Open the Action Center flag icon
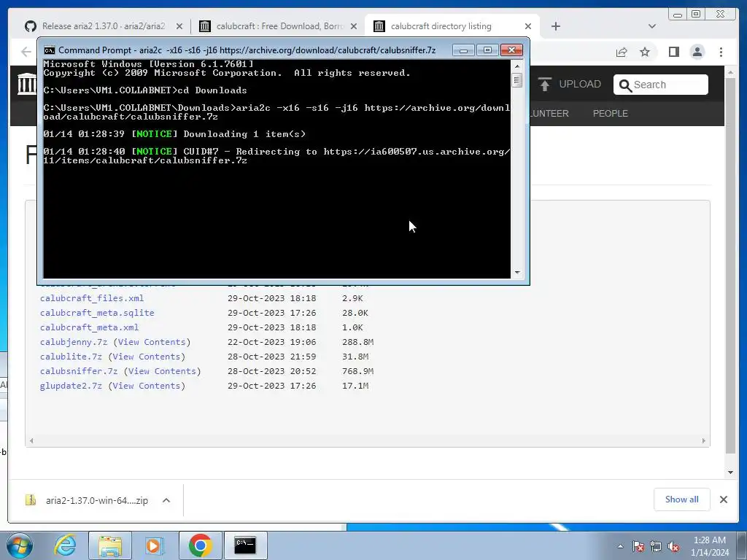This screenshot has width=747, height=560. (x=638, y=546)
